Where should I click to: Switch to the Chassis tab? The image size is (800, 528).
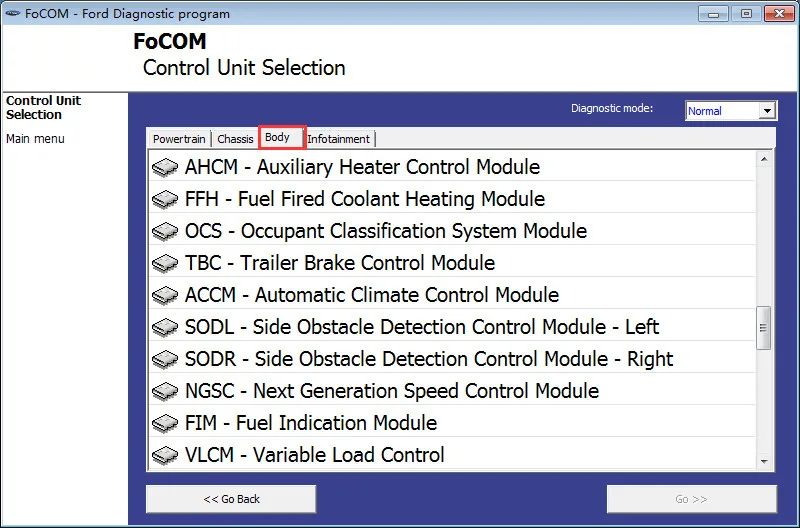(235, 139)
